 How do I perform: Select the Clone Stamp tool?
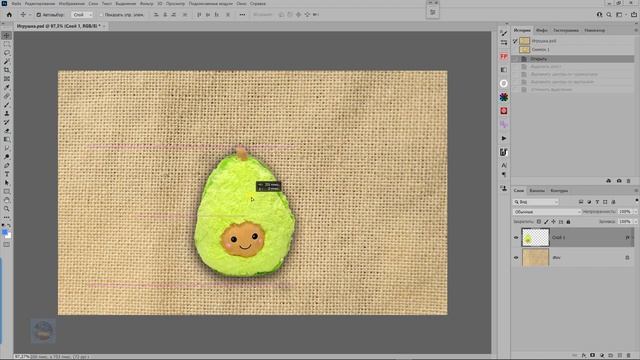[7, 113]
